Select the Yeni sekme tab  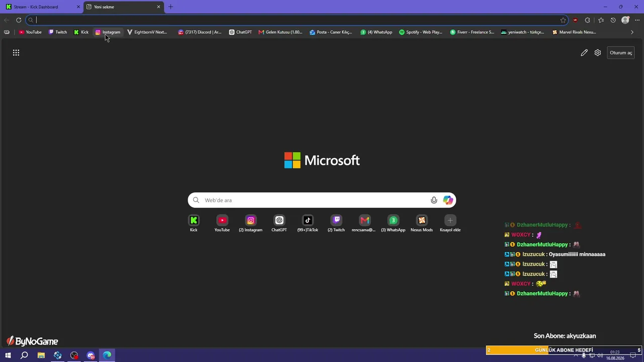[124, 7]
